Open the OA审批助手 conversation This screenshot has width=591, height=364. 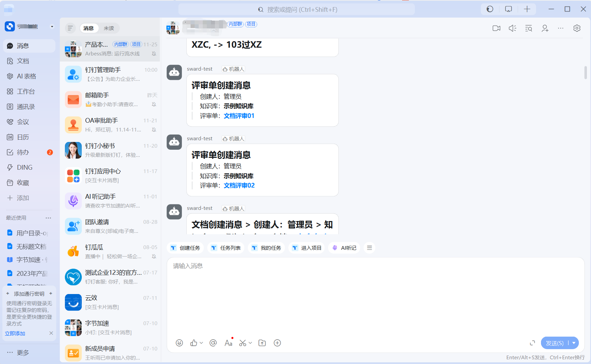point(110,125)
